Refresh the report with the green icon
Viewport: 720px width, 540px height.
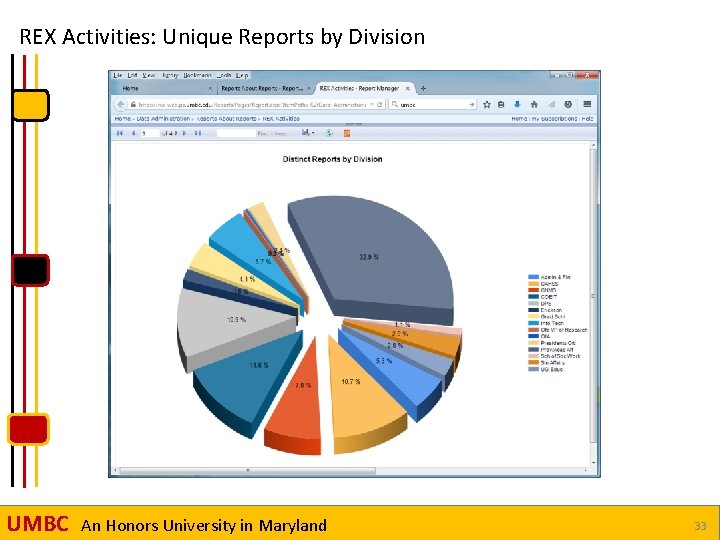[329, 133]
